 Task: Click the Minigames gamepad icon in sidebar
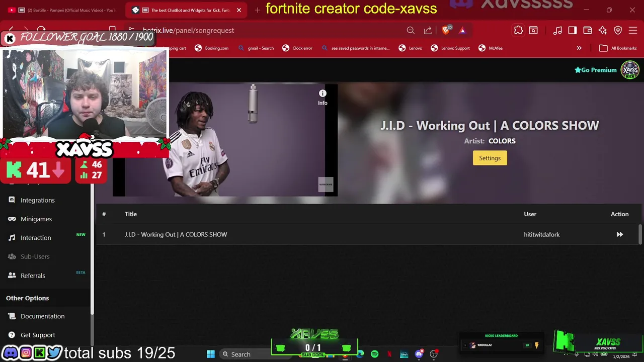click(12, 219)
